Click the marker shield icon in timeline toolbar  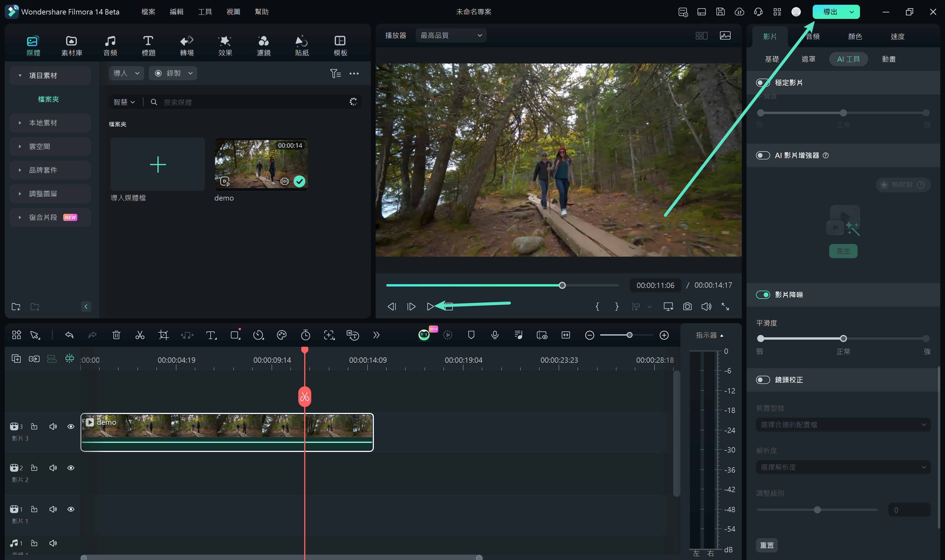pos(471,335)
